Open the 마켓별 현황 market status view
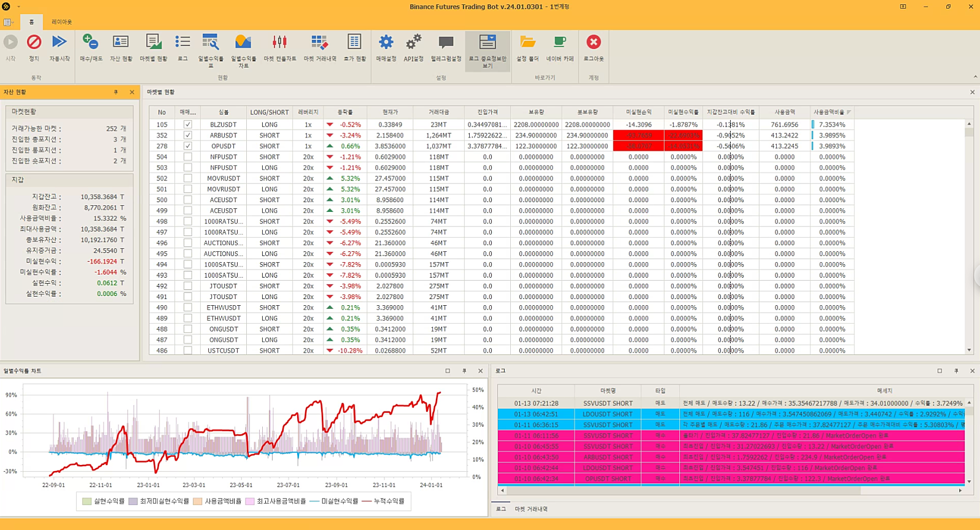Screen dimensions: 980x530 coord(154,42)
